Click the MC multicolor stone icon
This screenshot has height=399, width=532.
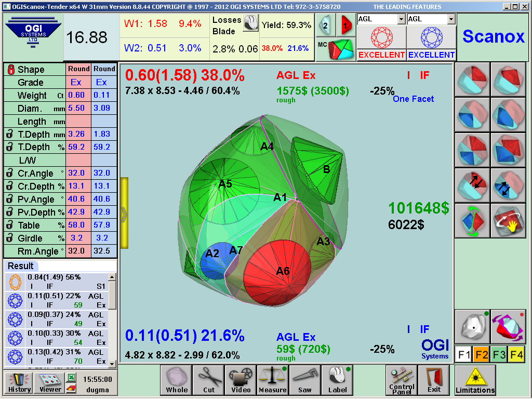(x=336, y=49)
